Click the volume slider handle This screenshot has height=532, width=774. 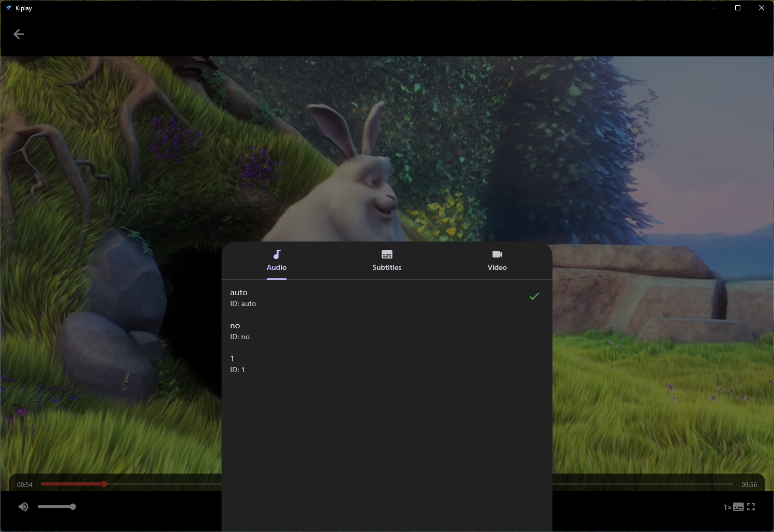(x=73, y=507)
